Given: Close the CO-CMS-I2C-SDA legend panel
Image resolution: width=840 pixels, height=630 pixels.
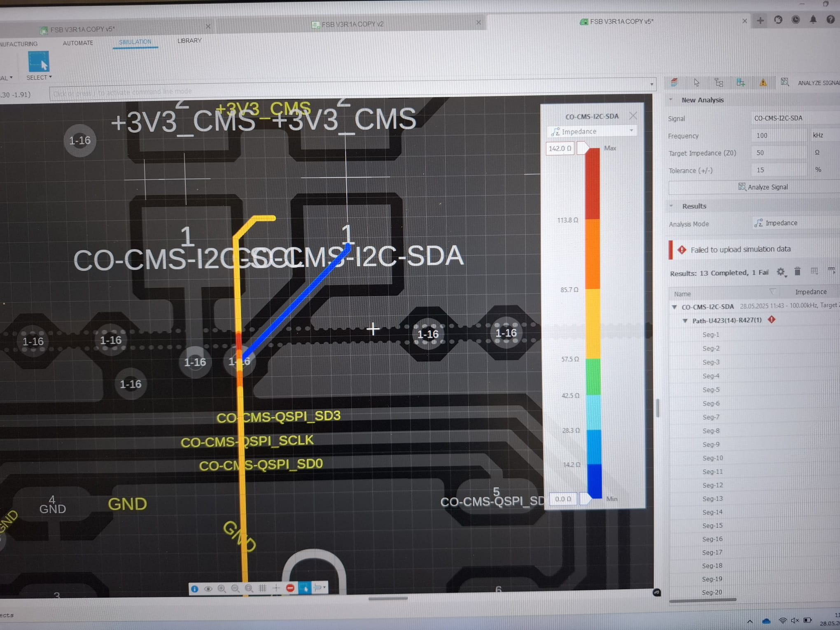Looking at the screenshot, I should pos(633,116).
